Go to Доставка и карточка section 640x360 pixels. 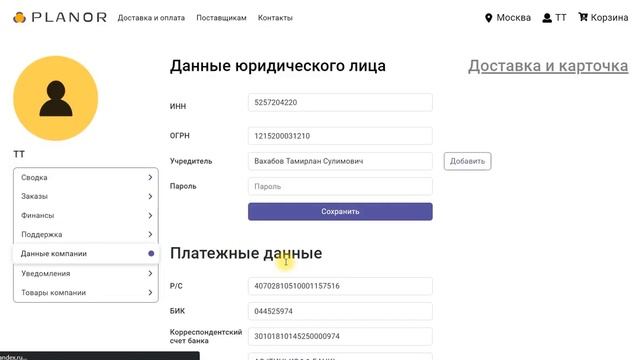[548, 66]
